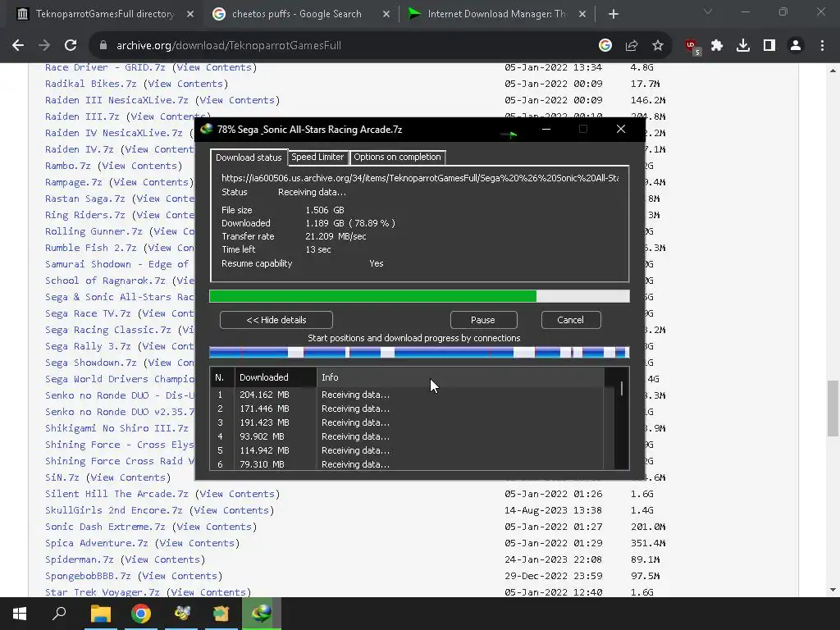The height and width of the screenshot is (630, 840).
Task: Click the Hide details button
Action: coord(276,320)
